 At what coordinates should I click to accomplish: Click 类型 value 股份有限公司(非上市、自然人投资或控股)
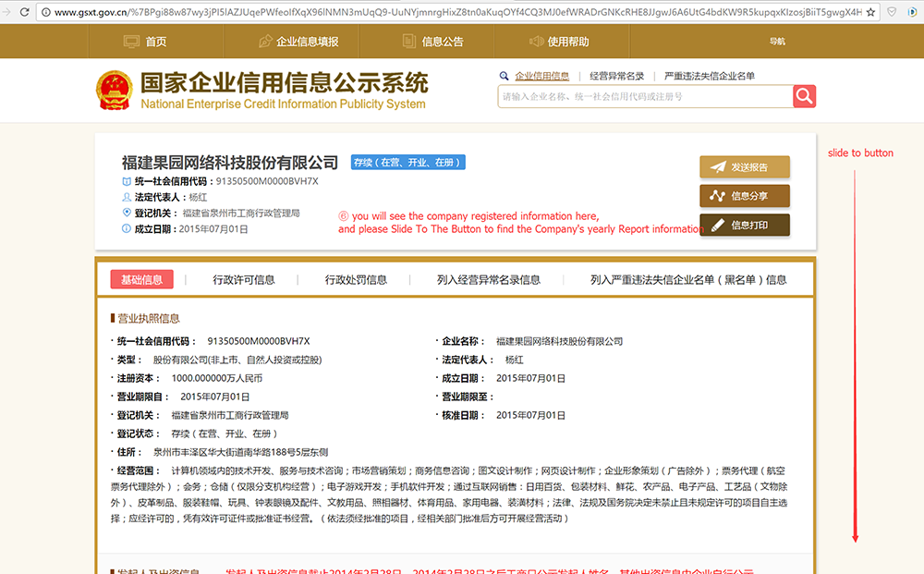[x=237, y=360]
